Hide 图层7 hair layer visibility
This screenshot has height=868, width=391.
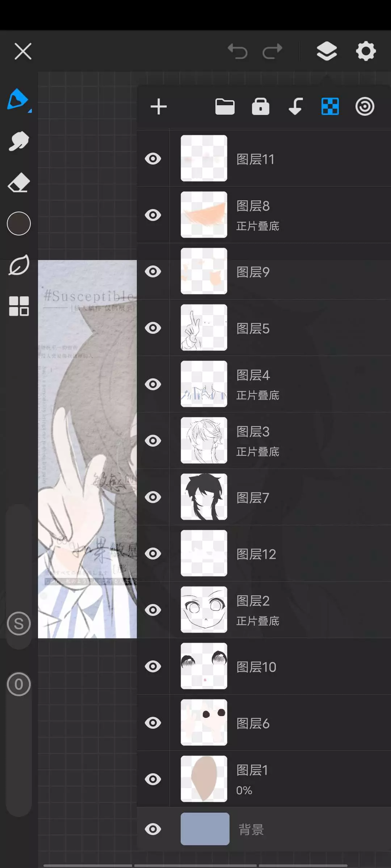coord(153,497)
